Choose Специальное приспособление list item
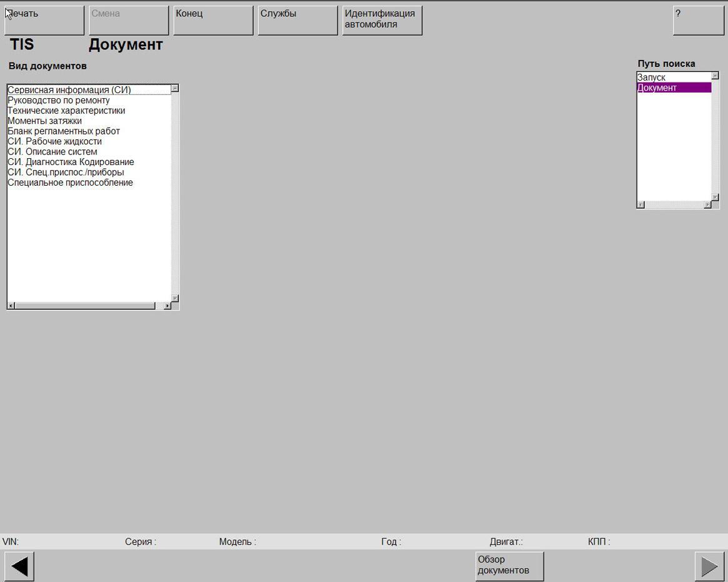This screenshot has width=728, height=582. (x=70, y=183)
